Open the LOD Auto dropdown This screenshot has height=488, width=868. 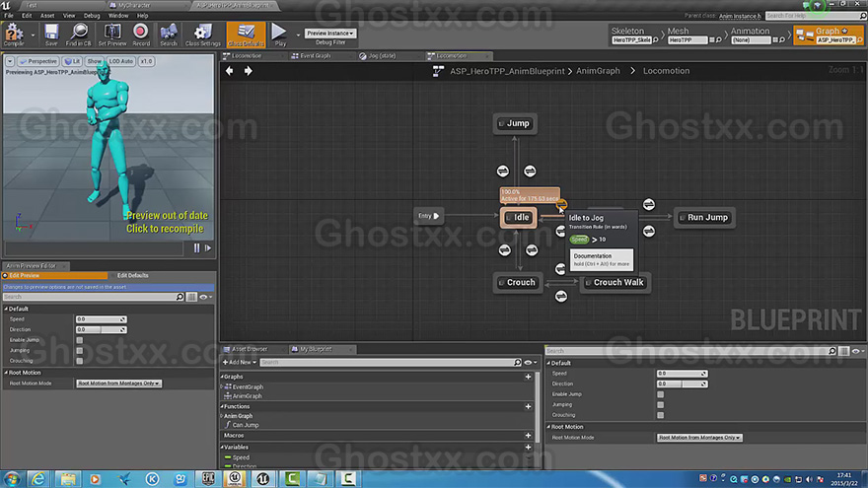click(x=120, y=61)
